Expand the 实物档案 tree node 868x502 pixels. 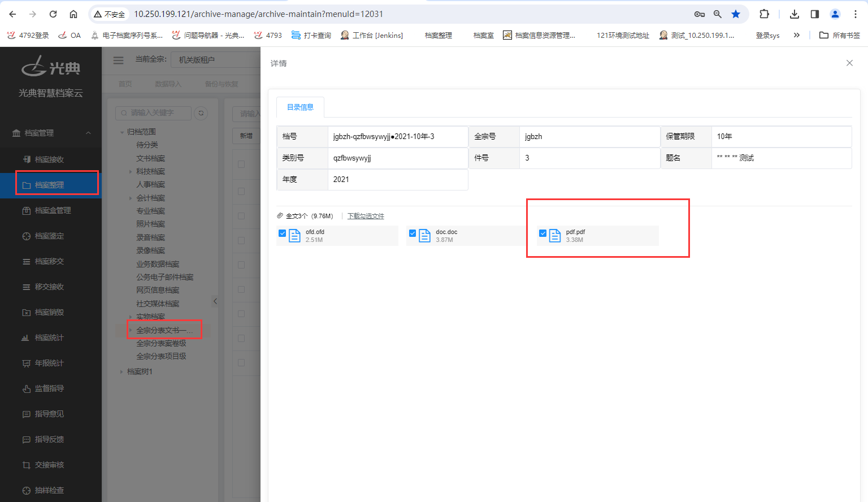coord(131,317)
